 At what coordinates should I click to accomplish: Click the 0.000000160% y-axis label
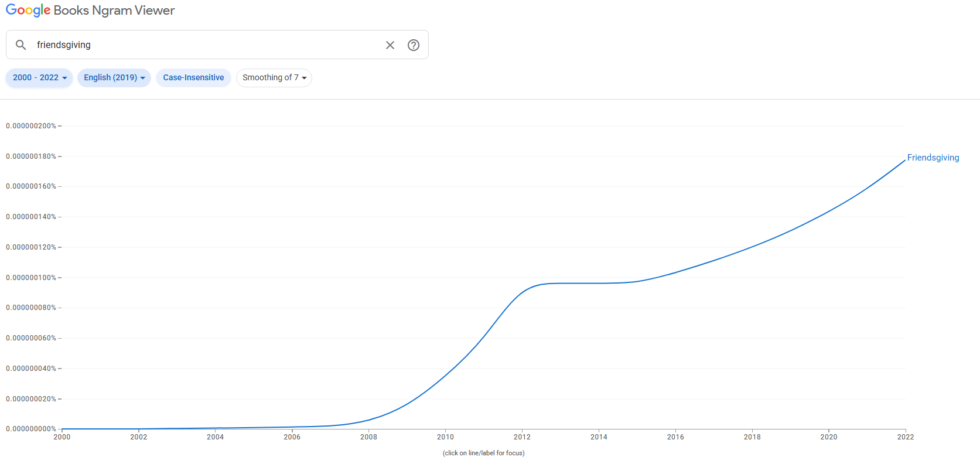[x=31, y=186]
